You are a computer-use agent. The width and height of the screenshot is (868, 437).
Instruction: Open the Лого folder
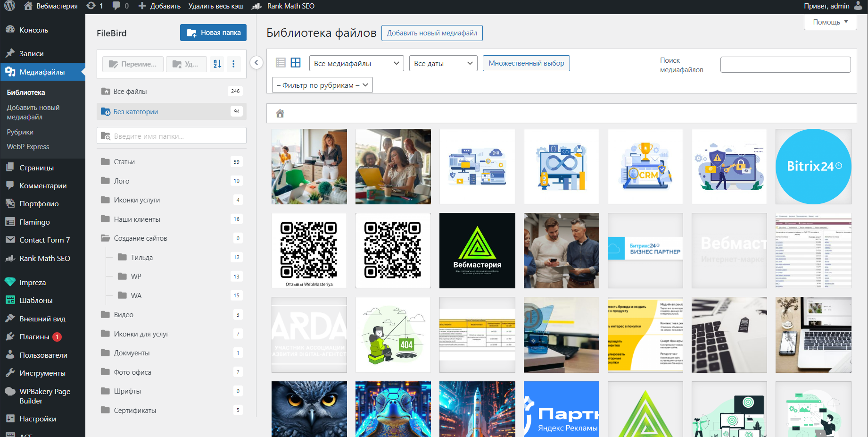tap(172, 181)
